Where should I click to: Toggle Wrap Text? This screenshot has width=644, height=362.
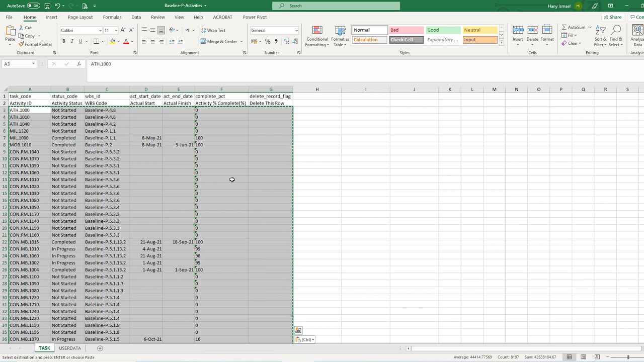click(x=213, y=30)
